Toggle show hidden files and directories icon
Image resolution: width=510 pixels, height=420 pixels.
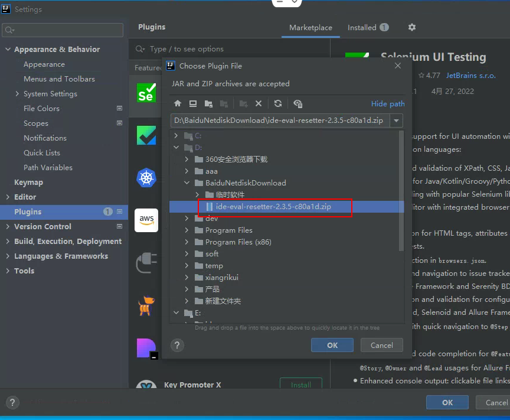tap(297, 103)
